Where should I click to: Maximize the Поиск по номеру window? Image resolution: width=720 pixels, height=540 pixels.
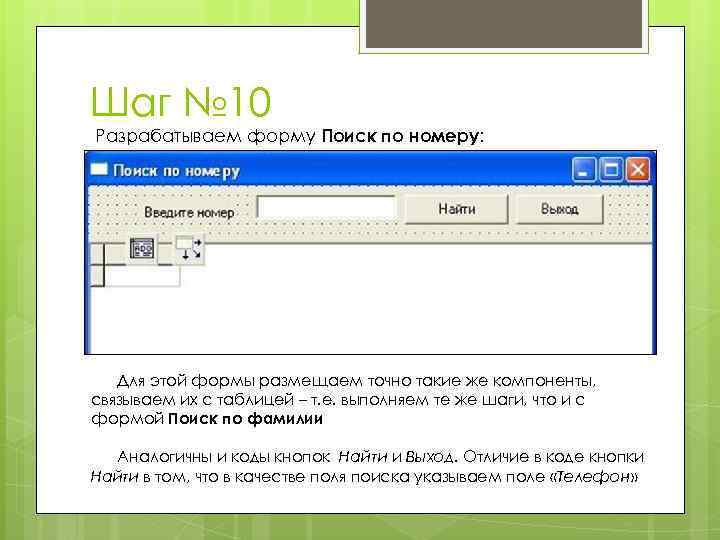click(x=611, y=170)
